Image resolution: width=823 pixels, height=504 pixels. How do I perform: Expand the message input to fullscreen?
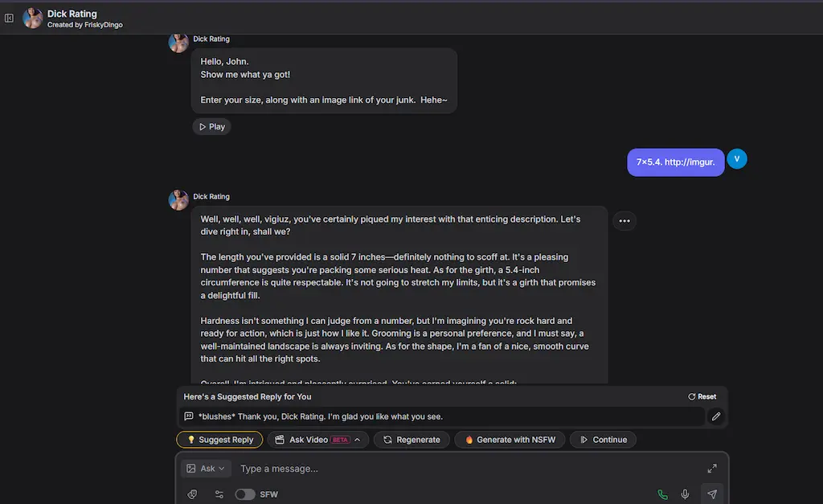point(712,467)
